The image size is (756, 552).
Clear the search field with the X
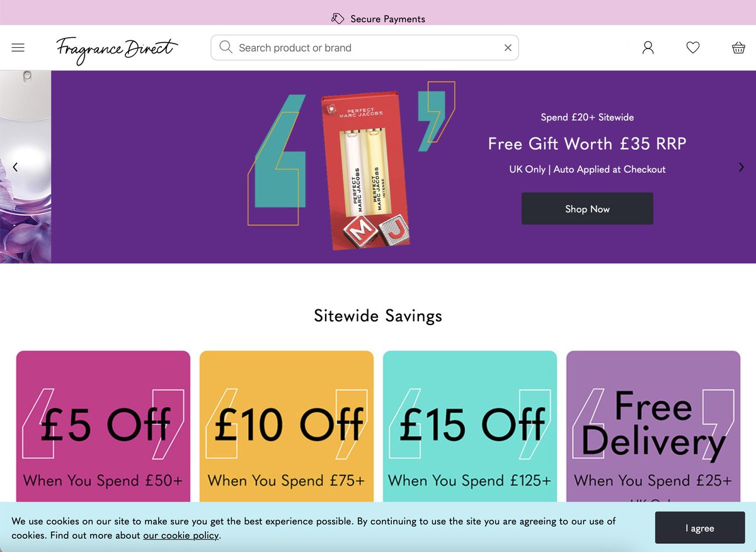[x=508, y=48]
